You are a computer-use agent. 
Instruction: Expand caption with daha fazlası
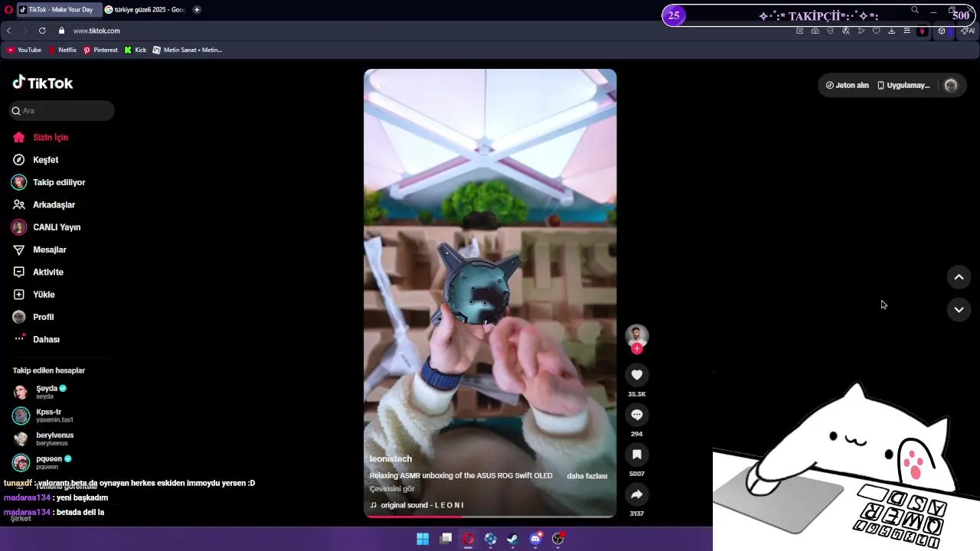(586, 476)
